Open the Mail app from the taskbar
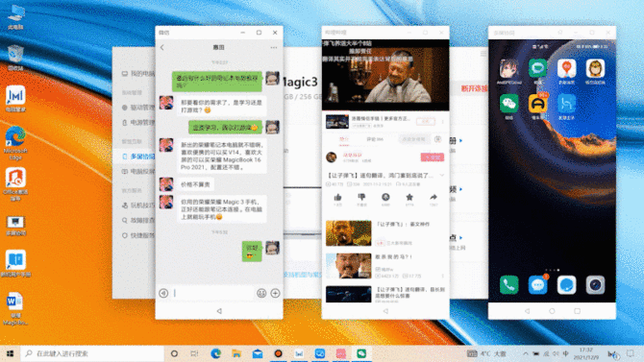Viewport: 644px width, 362px height. coord(258,353)
